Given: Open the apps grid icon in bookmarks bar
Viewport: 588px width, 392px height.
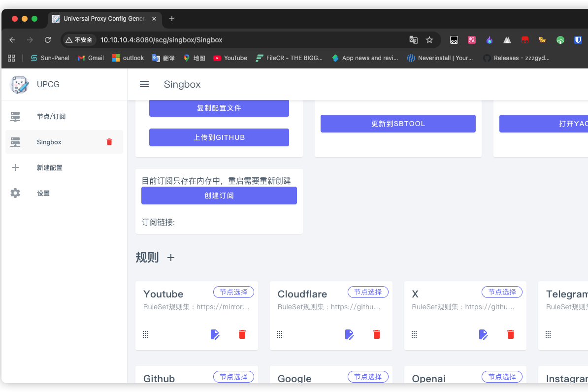Looking at the screenshot, I should (x=11, y=58).
